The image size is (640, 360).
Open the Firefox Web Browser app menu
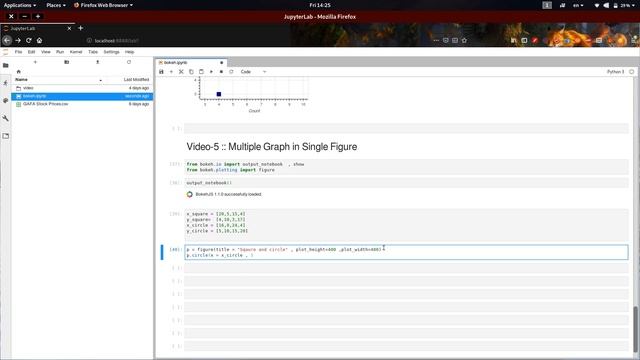pos(103,5)
